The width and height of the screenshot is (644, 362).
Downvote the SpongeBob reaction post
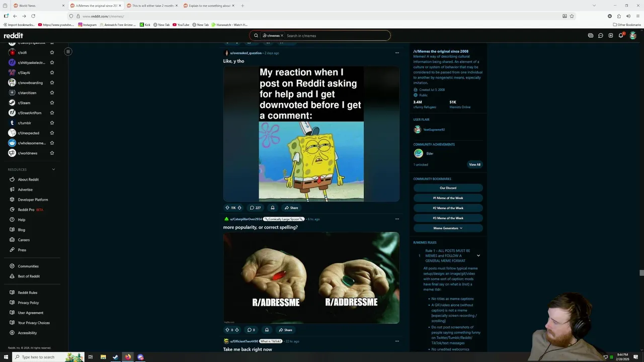[x=239, y=208]
